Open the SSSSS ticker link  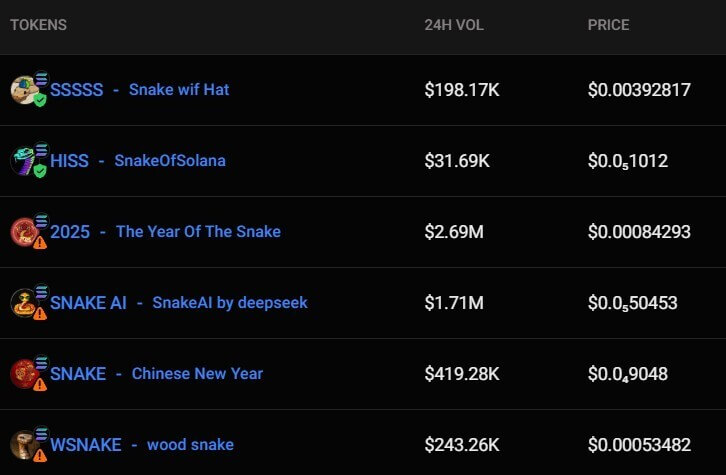point(77,90)
